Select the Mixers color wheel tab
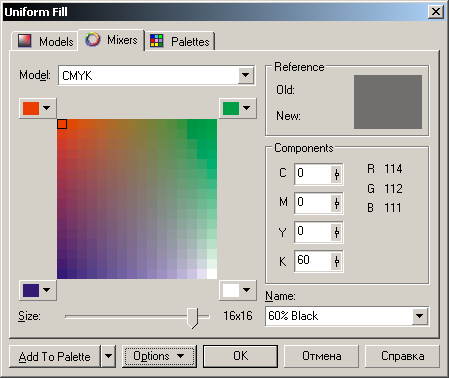Image resolution: width=449 pixels, height=378 pixels. (x=111, y=40)
